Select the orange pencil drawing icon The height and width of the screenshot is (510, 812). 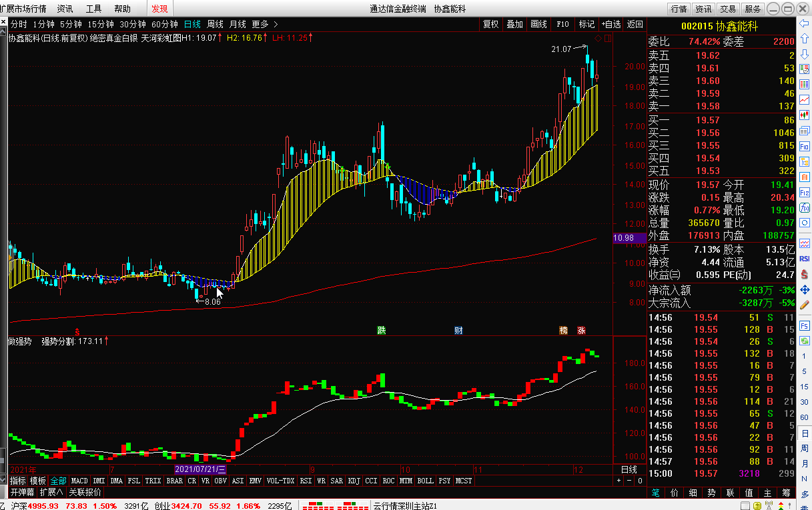[805, 305]
